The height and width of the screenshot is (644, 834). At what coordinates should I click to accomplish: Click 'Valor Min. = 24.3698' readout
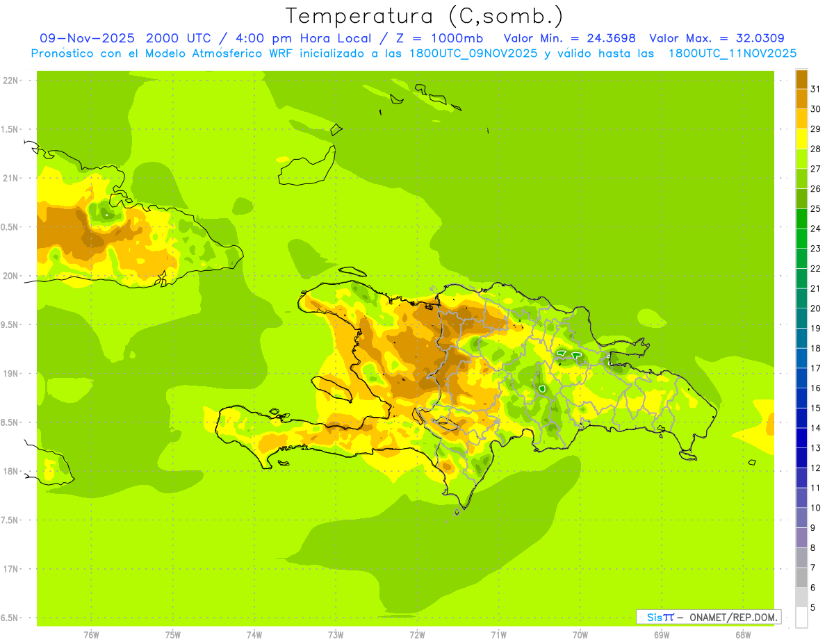coord(569,38)
